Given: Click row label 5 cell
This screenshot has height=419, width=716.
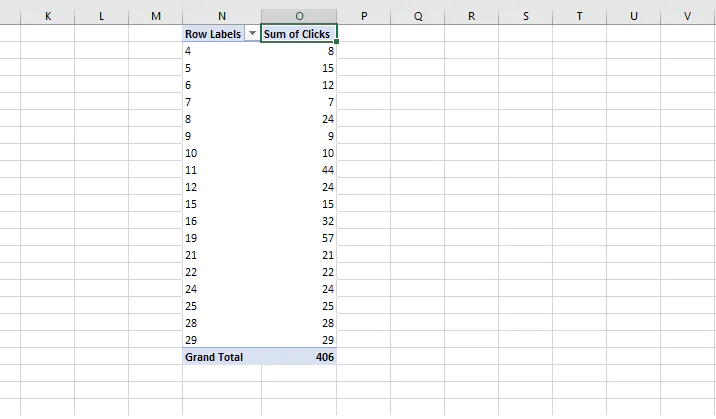Looking at the screenshot, I should 222,68.
